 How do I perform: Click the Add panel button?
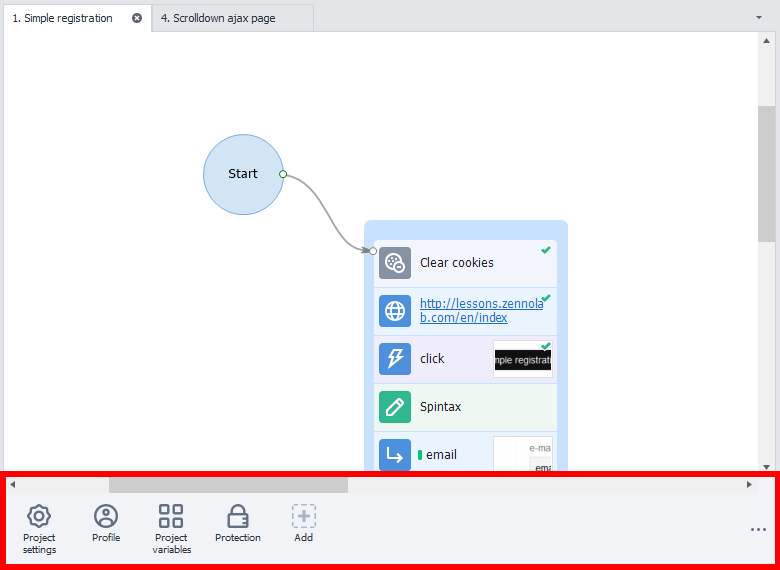click(x=304, y=524)
